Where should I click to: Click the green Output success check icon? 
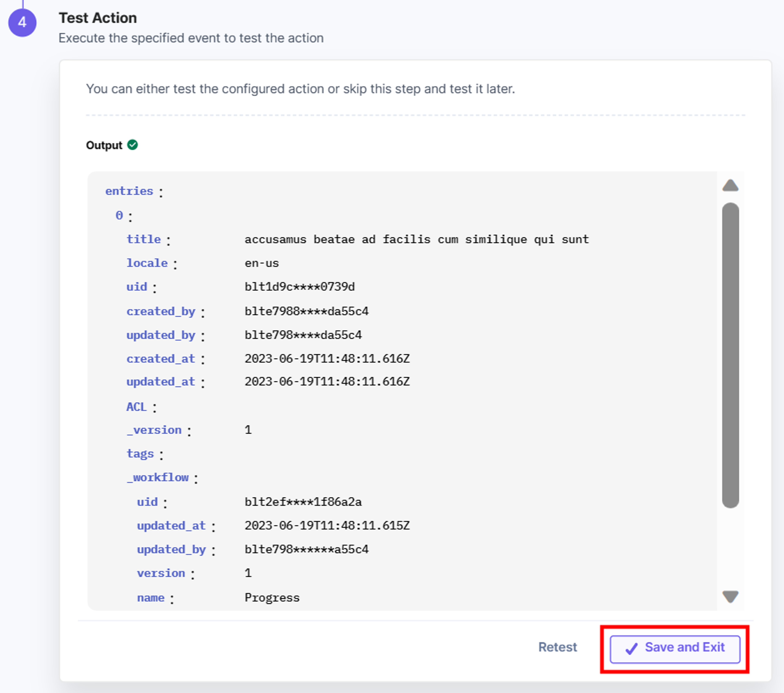[132, 145]
